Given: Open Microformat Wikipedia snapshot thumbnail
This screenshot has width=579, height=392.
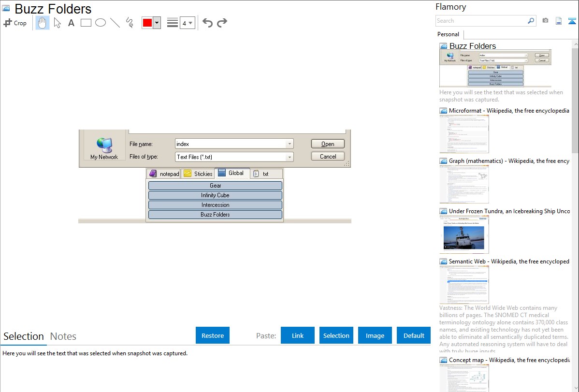Looking at the screenshot, I should (464, 134).
